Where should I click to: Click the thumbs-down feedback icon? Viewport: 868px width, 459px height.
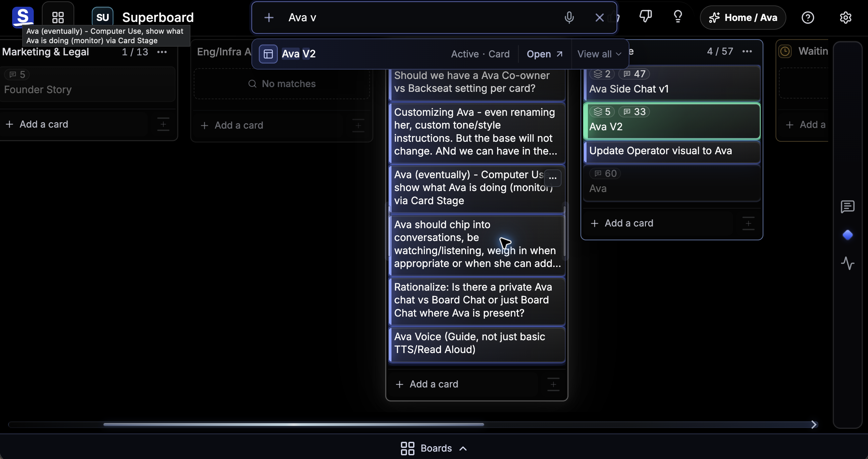646,17
